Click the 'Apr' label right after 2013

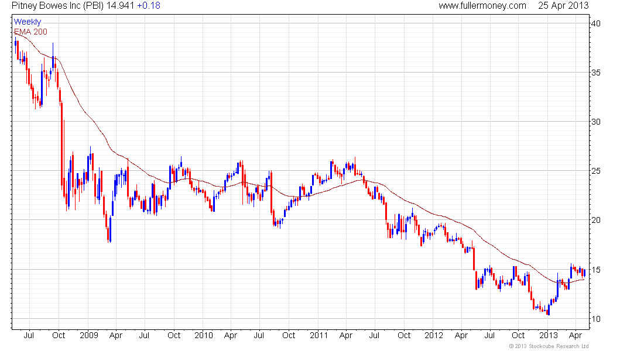[576, 336]
